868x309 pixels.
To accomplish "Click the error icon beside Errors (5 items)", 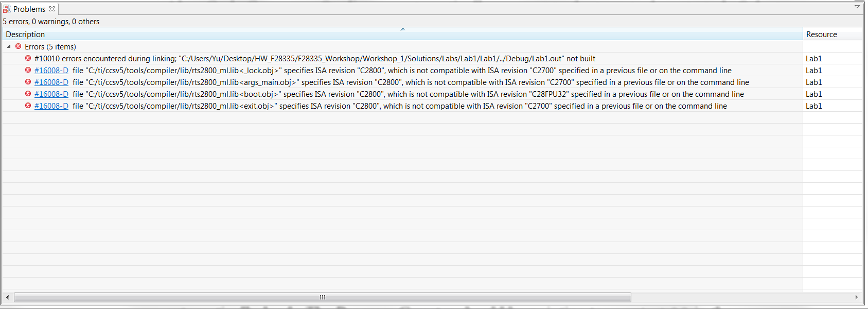I will coord(18,46).
